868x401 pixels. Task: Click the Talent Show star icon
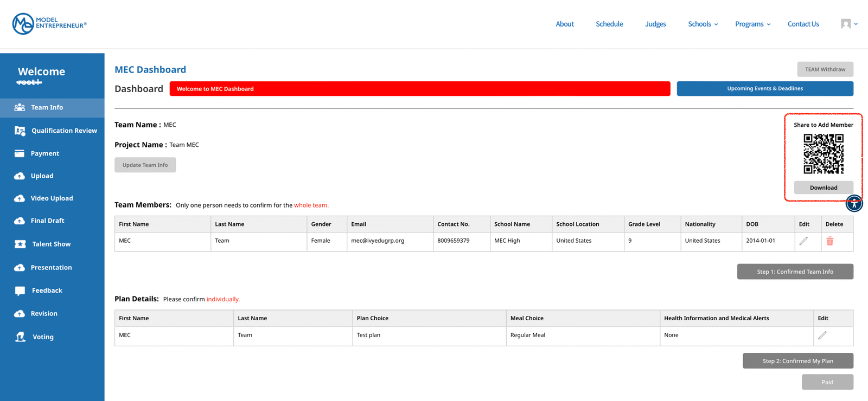[20, 244]
